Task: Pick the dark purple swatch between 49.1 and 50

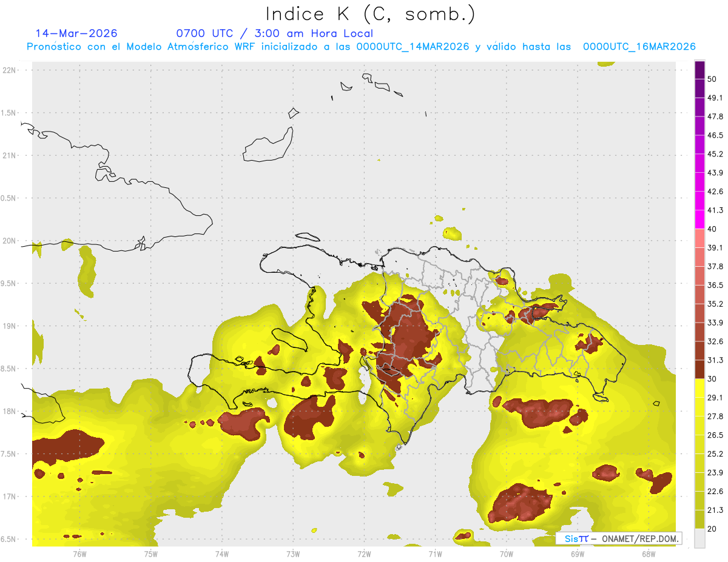Action: (700, 89)
